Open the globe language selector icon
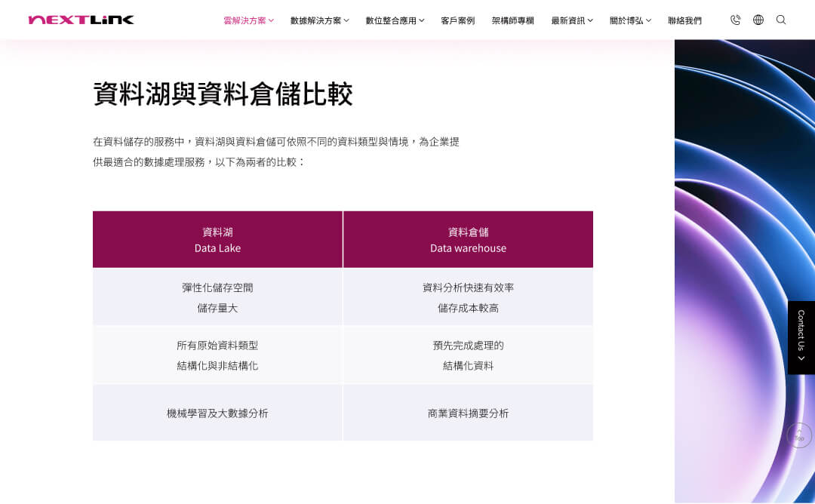 pyautogui.click(x=758, y=20)
